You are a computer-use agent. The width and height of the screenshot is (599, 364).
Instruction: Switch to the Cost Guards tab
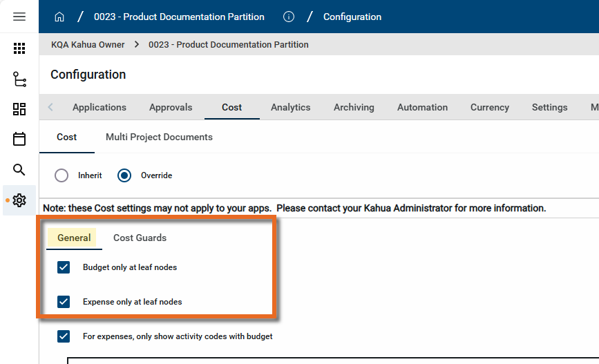(x=140, y=238)
